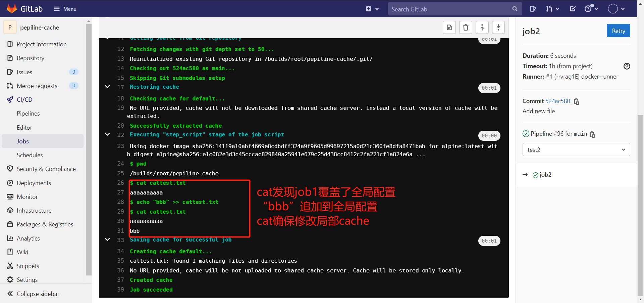
Task: Open the test2 stage dropdown
Action: (x=576, y=149)
